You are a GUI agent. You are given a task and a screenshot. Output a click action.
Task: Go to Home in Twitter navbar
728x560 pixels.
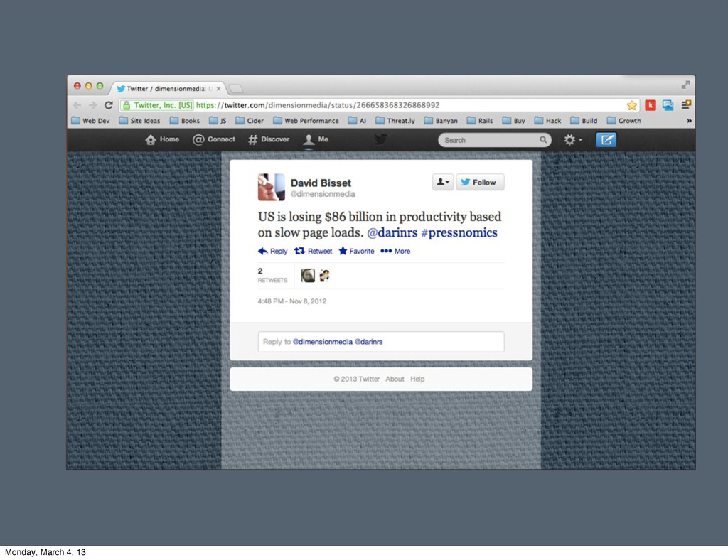click(x=162, y=139)
